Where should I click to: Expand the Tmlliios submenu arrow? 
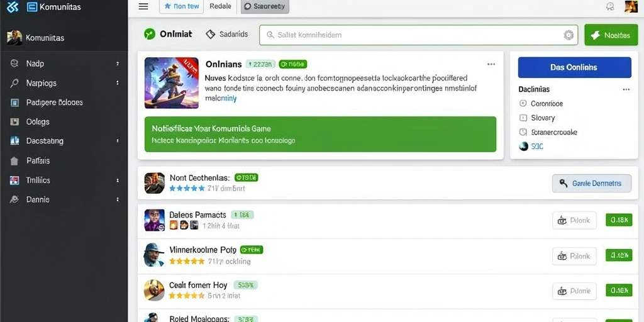118,180
